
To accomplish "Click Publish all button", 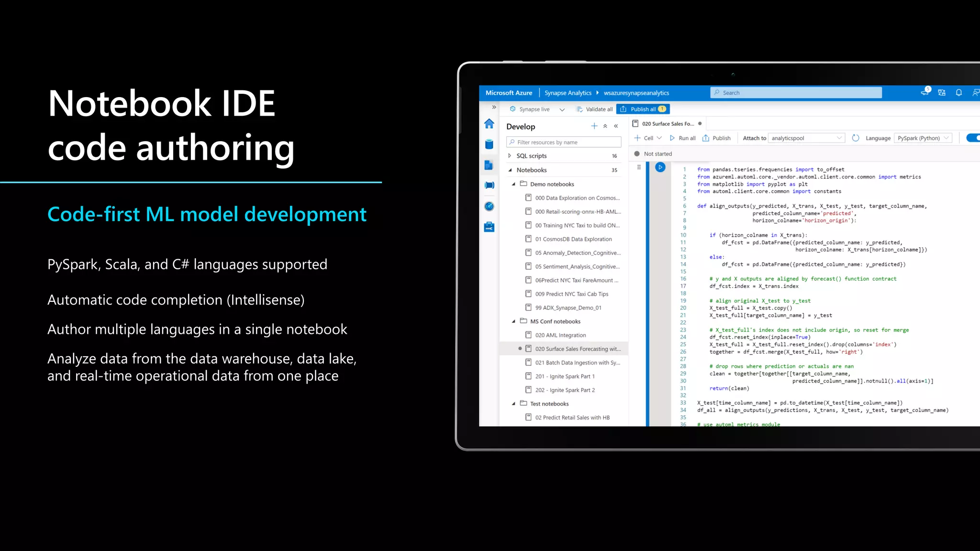I will pos(643,109).
